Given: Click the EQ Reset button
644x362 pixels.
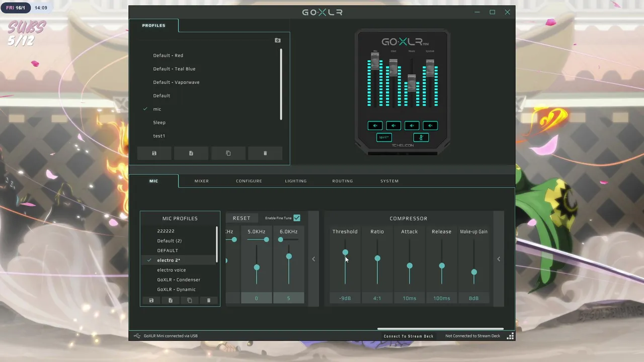Looking at the screenshot, I should tap(242, 218).
